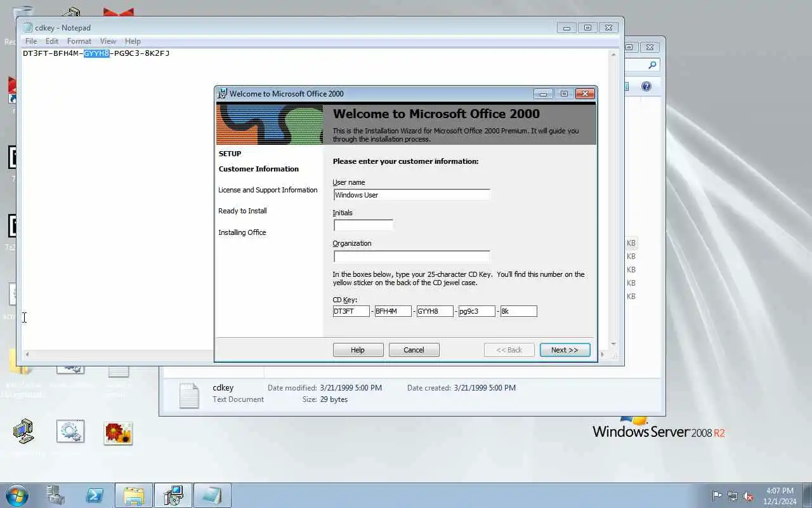The width and height of the screenshot is (812, 508).
Task: Open the Notepad File menu
Action: pos(30,41)
